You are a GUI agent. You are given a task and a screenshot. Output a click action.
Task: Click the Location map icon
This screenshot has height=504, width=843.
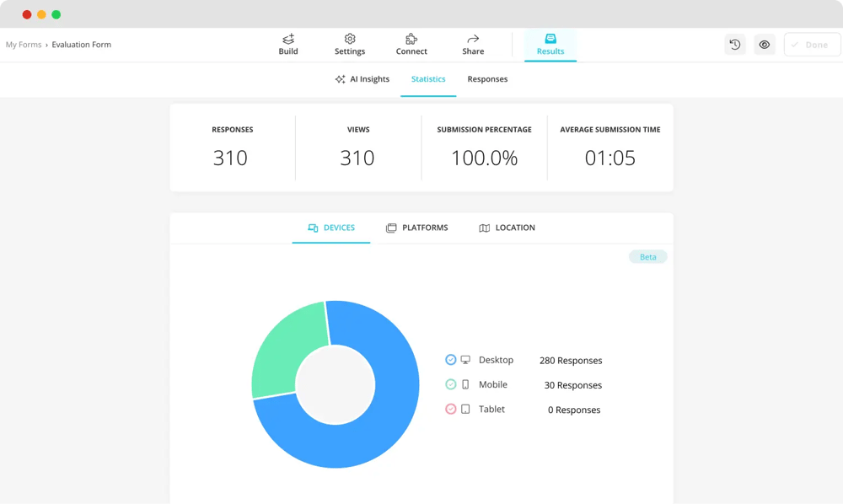(485, 228)
